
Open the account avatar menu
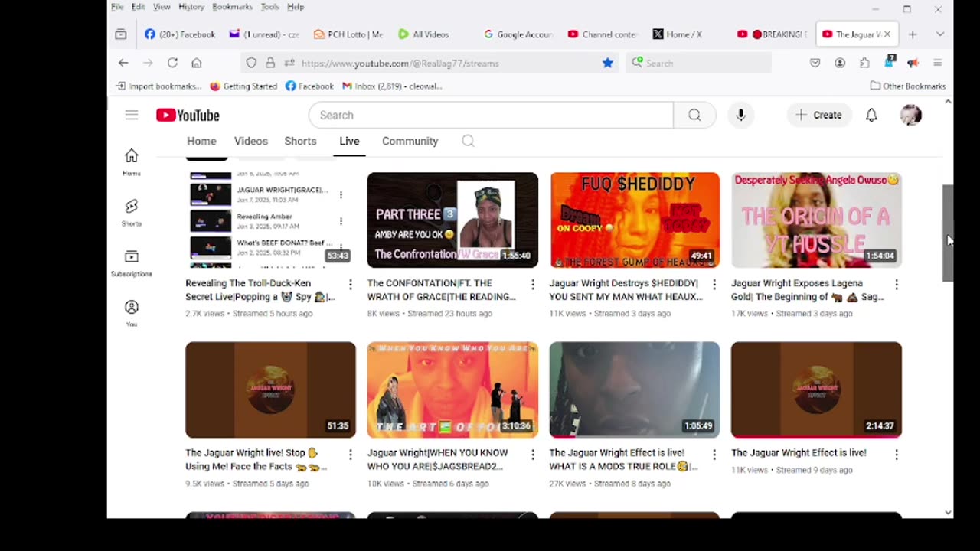(911, 115)
